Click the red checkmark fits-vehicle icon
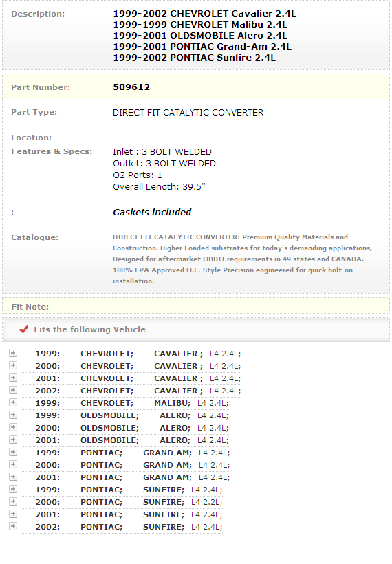 [x=24, y=329]
